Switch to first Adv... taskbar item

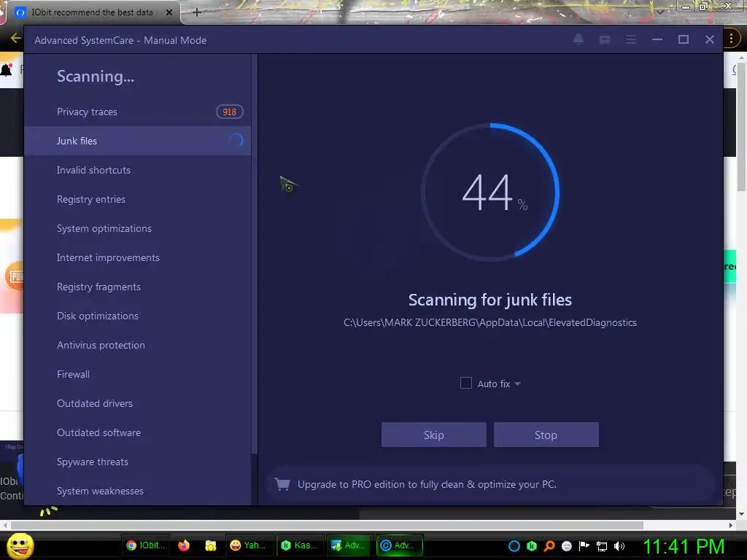click(x=349, y=545)
